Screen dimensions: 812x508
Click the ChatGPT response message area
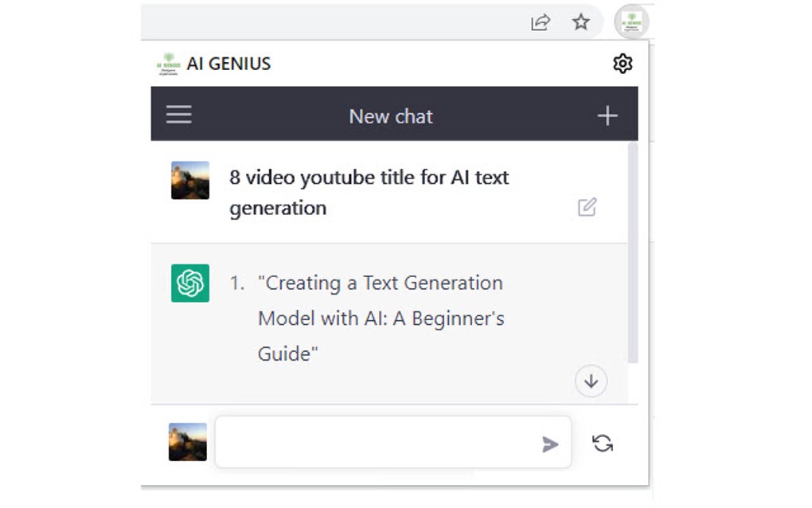pos(390,318)
